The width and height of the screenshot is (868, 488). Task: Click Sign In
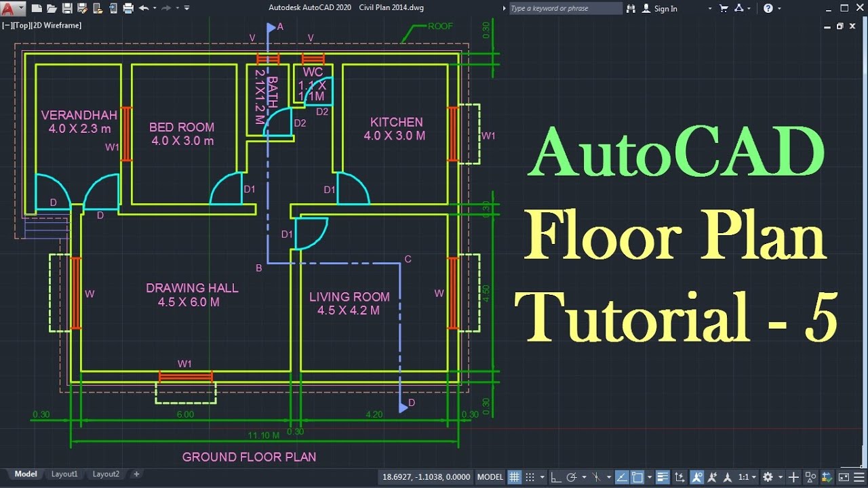pyautogui.click(x=665, y=9)
